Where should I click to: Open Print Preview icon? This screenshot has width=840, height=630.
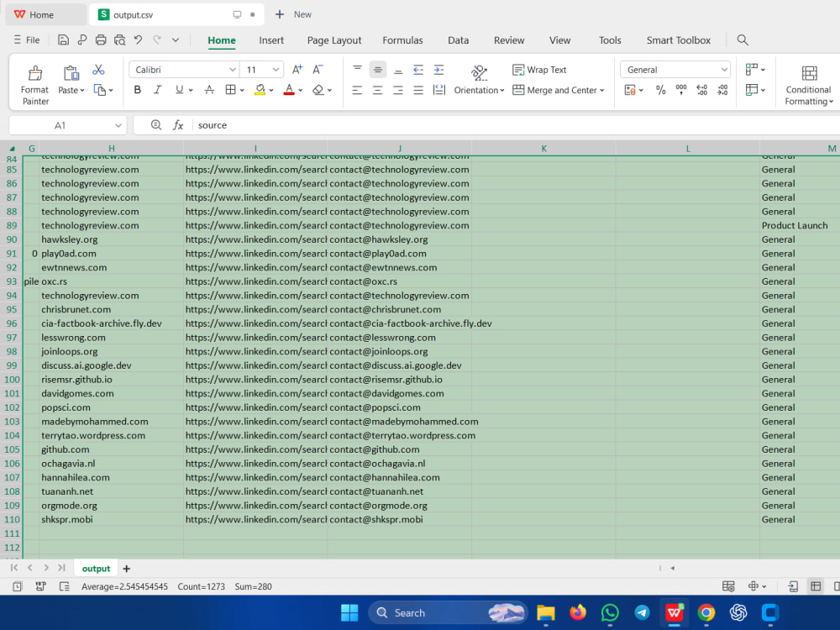click(119, 39)
